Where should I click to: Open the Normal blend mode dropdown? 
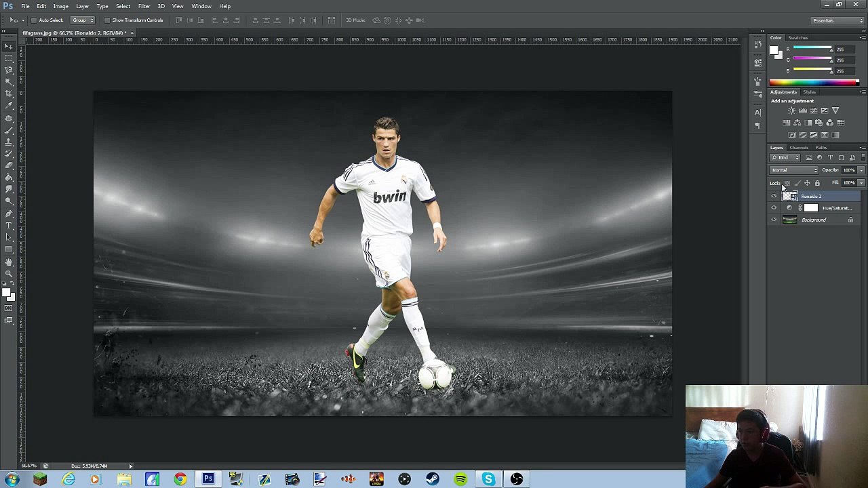click(794, 170)
